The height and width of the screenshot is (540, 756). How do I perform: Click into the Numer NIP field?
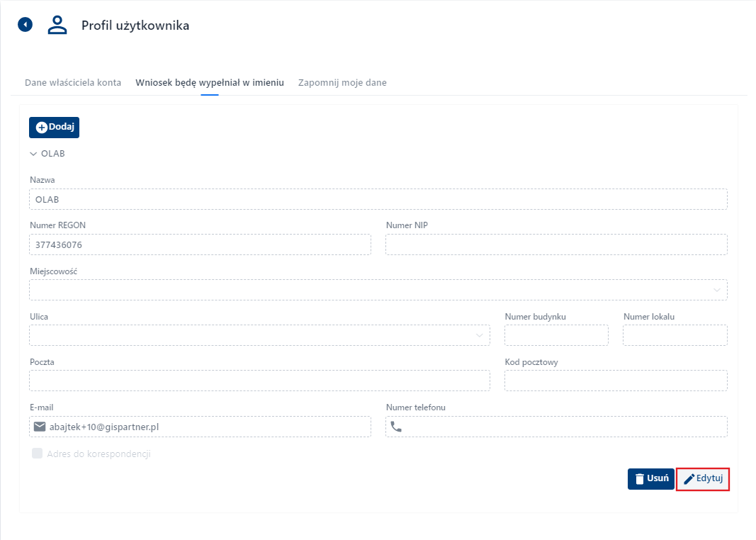pyautogui.click(x=556, y=244)
